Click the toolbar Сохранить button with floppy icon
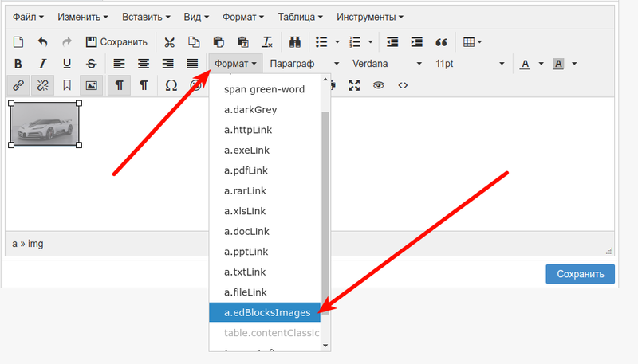Image resolution: width=638 pixels, height=364 pixels. [116, 42]
